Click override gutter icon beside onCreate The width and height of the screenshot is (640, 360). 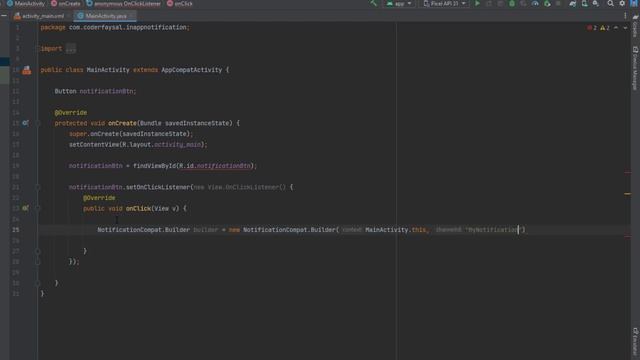(25, 123)
